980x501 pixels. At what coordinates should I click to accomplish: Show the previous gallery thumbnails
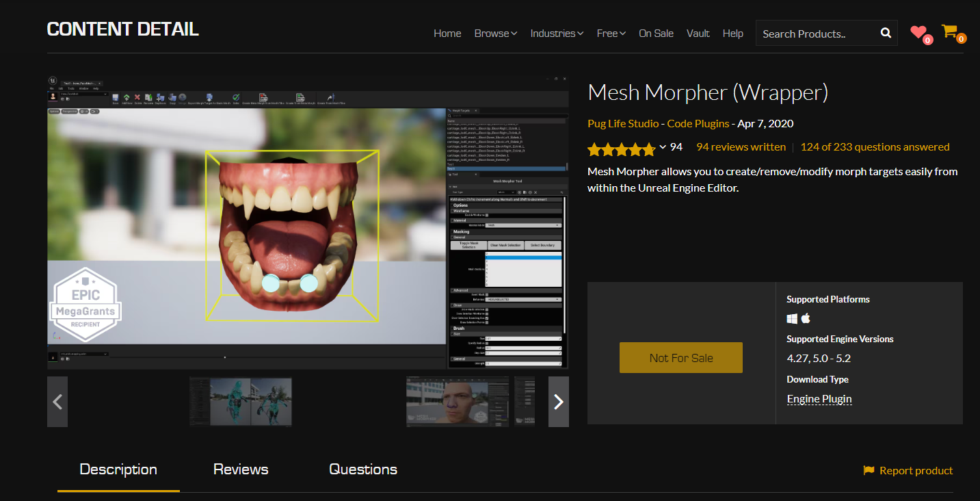[x=57, y=402]
